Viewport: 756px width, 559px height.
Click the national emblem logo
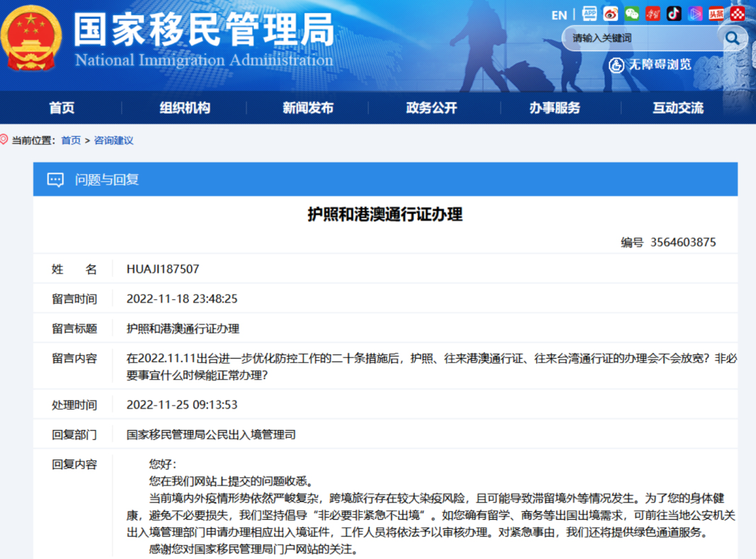tap(31, 39)
